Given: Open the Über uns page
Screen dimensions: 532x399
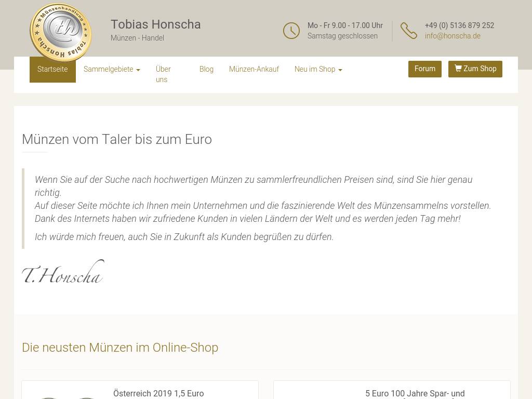Looking at the screenshot, I should point(163,74).
